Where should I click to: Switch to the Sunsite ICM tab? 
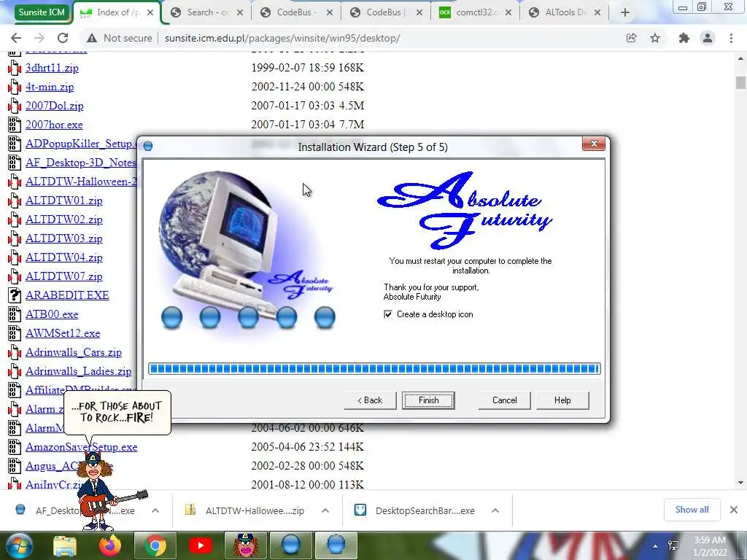point(42,12)
